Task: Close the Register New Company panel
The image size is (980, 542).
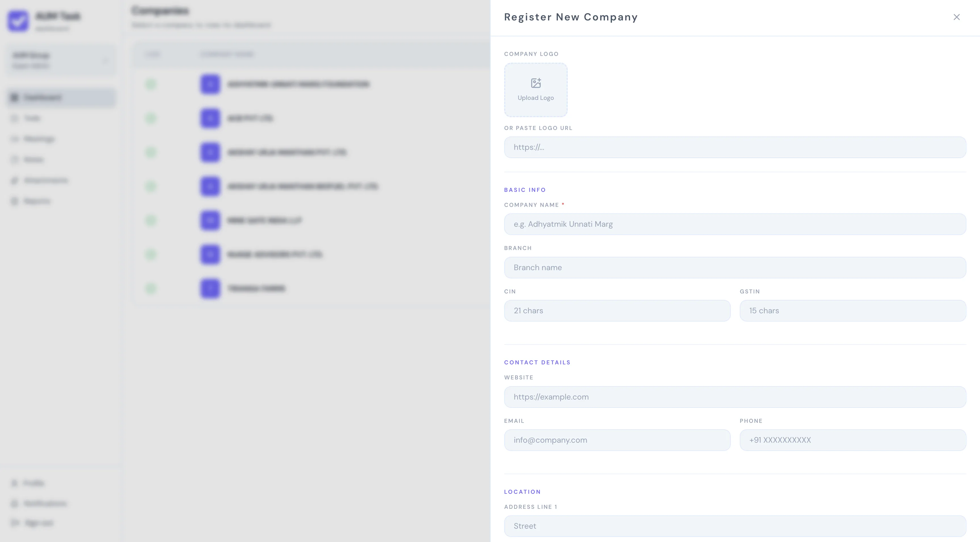Action: (x=956, y=17)
